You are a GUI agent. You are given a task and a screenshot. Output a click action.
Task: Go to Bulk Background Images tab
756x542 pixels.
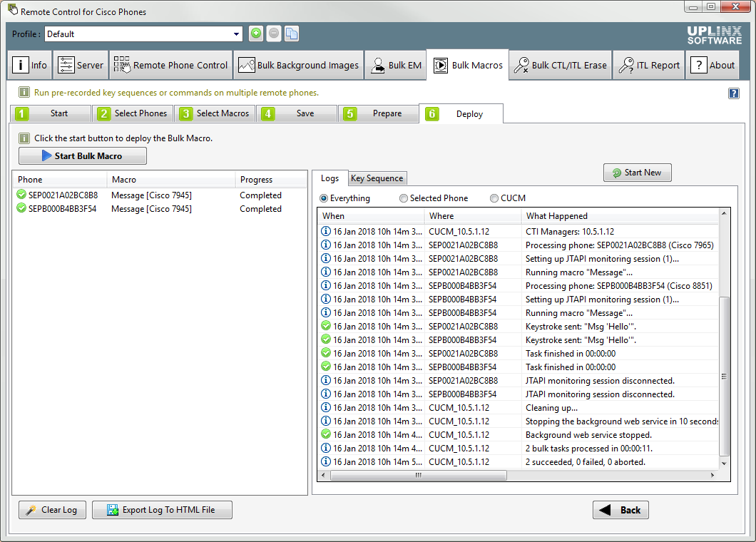point(298,65)
